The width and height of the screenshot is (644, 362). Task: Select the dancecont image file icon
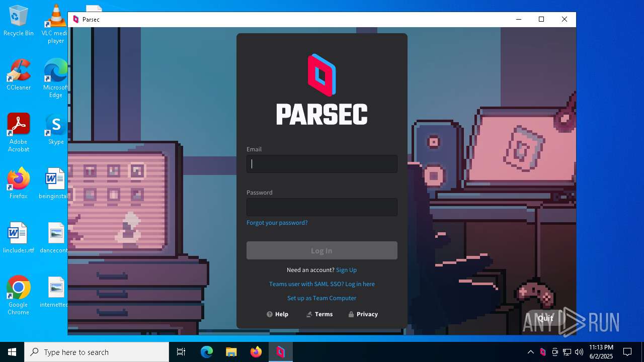tap(54, 238)
